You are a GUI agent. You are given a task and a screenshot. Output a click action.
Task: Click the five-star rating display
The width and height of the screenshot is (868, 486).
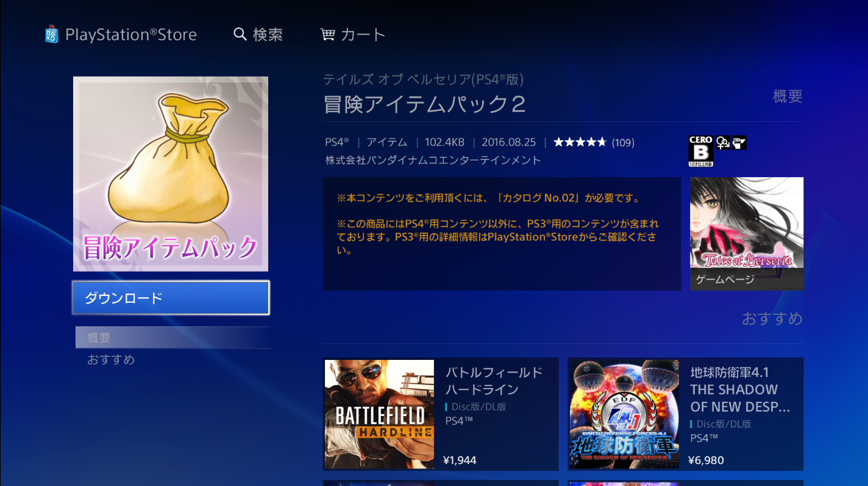580,143
